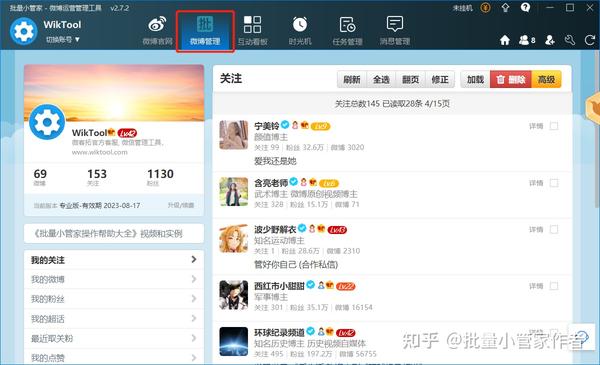
Task: Click the yellow level badge beside 宁美铃
Action: click(x=320, y=126)
